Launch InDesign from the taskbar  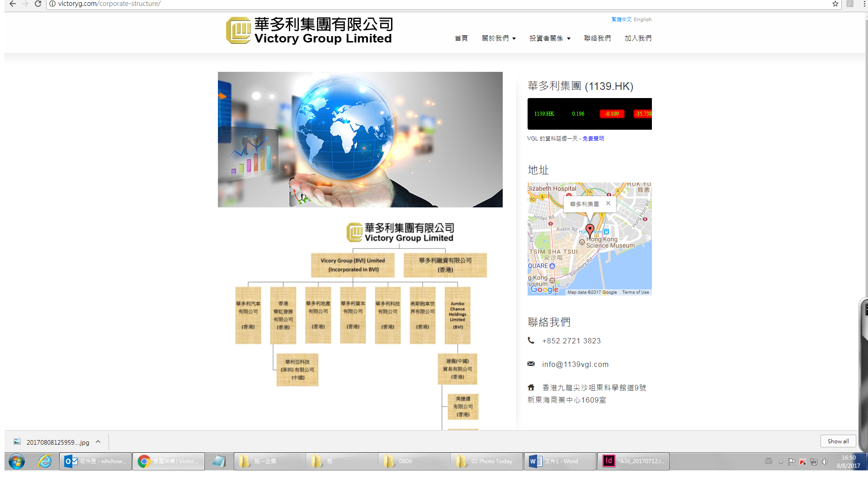click(x=633, y=461)
